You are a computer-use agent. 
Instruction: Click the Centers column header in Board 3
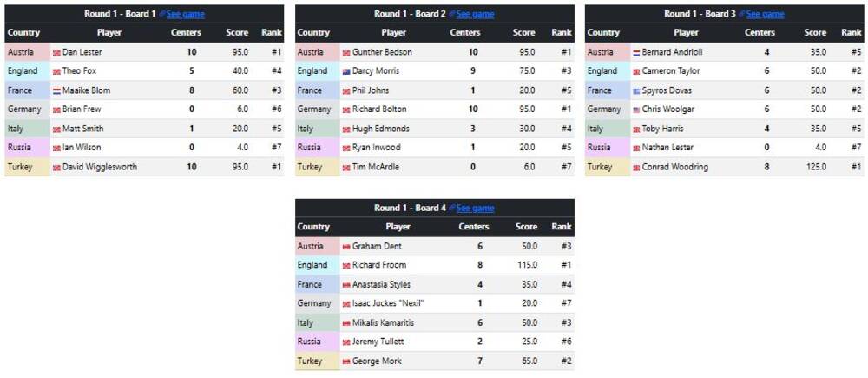coord(759,33)
